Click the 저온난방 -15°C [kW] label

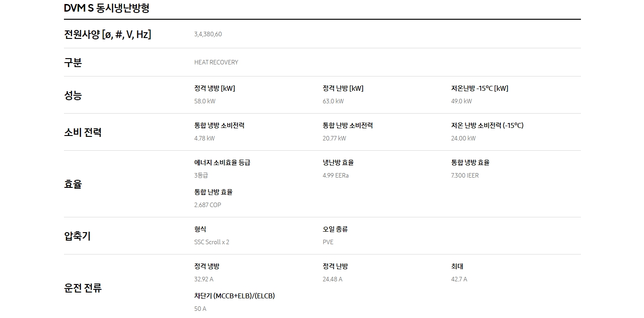[x=479, y=88]
